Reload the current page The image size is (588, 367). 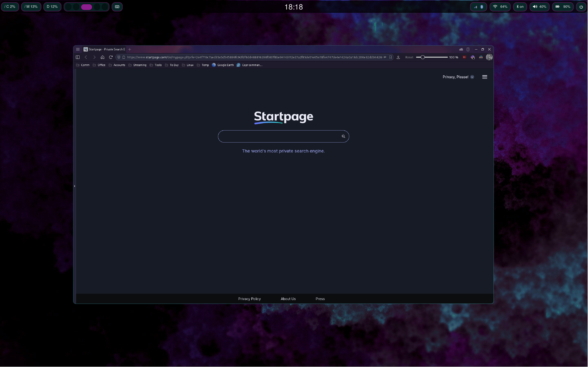[x=111, y=57]
